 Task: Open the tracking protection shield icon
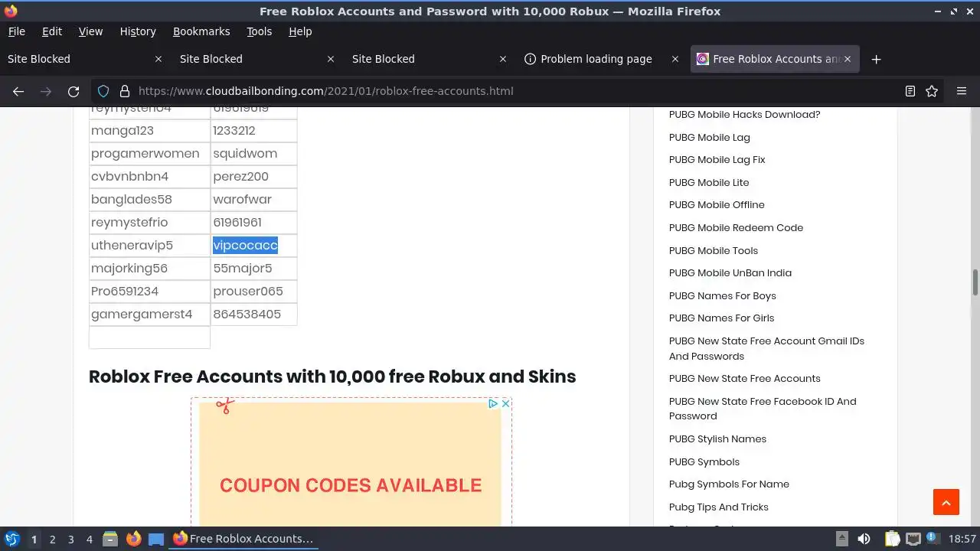[x=104, y=91]
